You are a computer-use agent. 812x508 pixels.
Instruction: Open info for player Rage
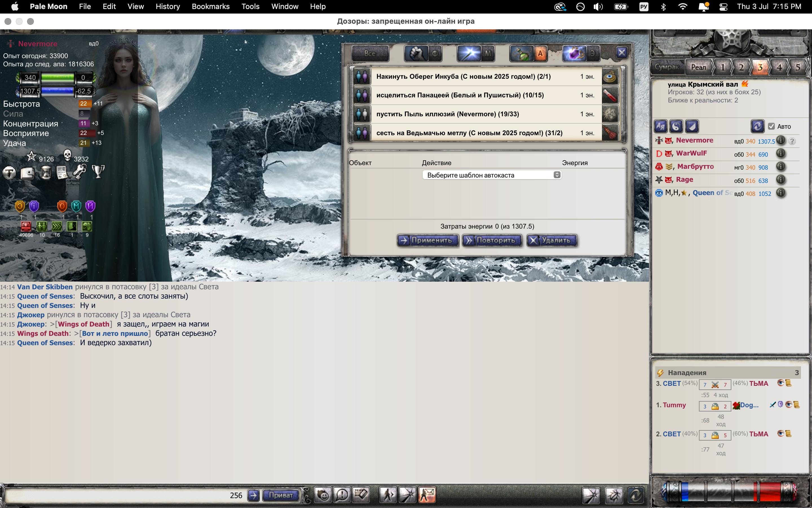(x=781, y=180)
